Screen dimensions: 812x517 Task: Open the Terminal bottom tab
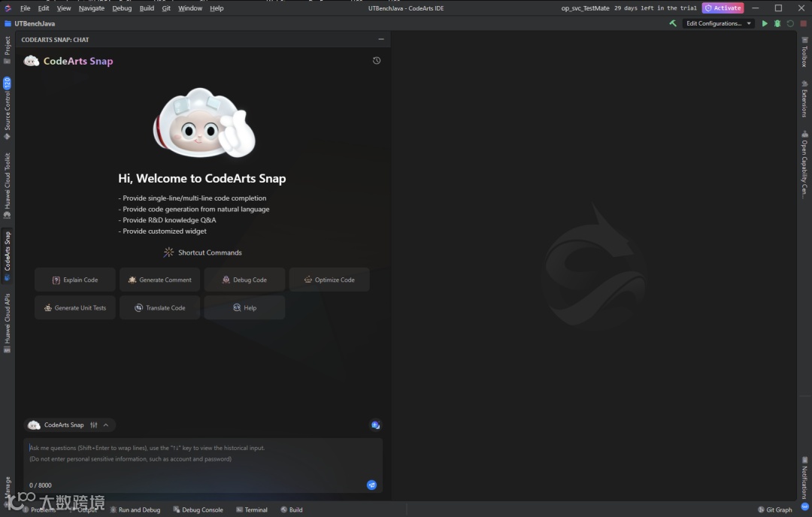252,509
